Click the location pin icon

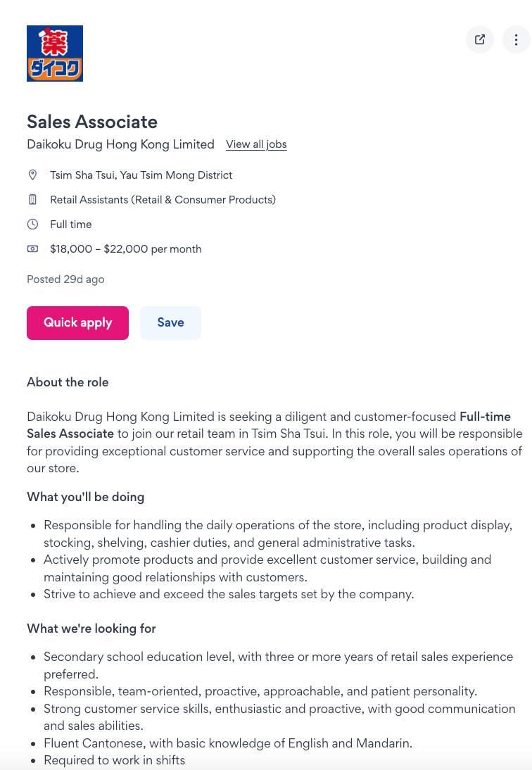32,175
